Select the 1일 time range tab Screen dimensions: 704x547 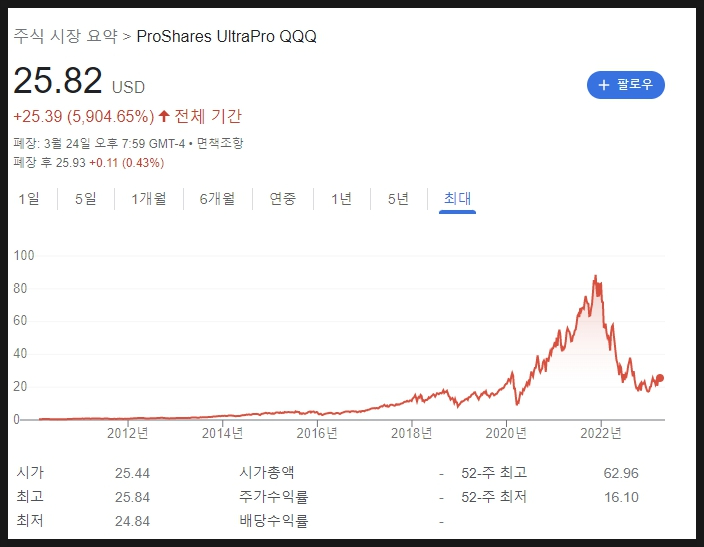[29, 199]
